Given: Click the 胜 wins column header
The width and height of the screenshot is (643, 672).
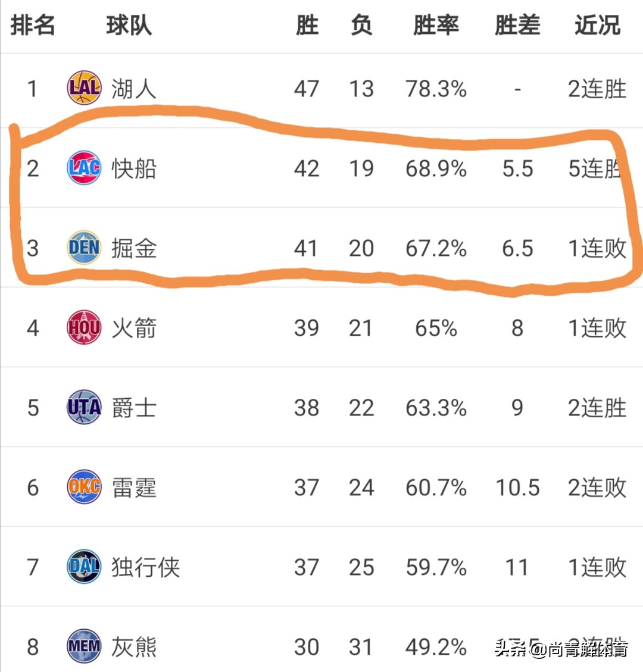Looking at the screenshot, I should tap(307, 25).
